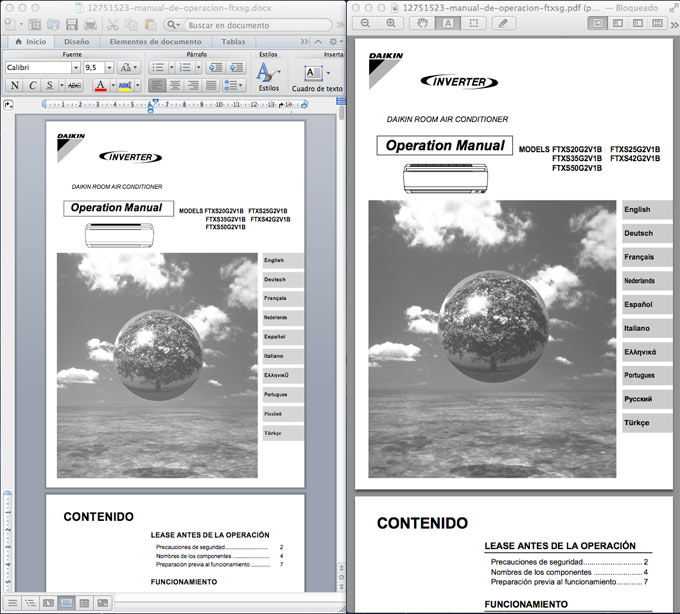Viewport: 680px width, 614px height.
Task: Click the decrease indent icon
Action: point(216,68)
